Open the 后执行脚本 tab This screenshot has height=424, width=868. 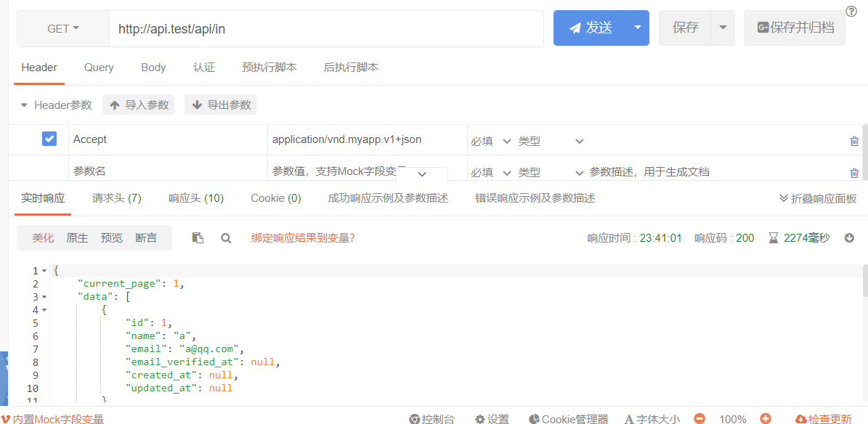click(x=351, y=68)
